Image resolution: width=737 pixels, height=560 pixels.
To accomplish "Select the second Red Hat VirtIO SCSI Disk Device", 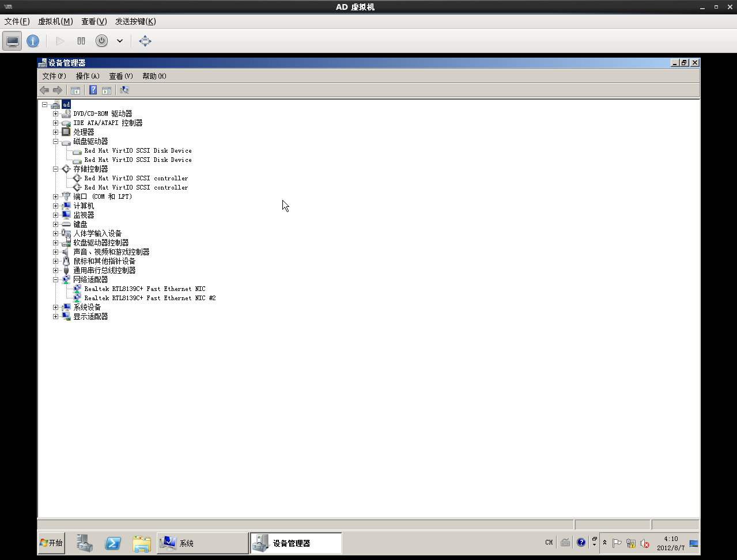I will point(138,160).
